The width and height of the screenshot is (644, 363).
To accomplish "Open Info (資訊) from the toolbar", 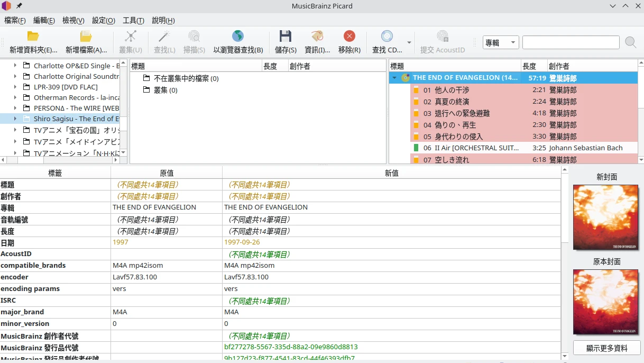I will pos(317,37).
